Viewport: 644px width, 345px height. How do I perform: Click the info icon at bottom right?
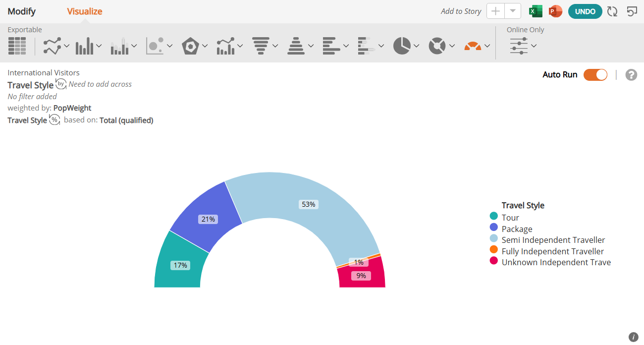(x=634, y=337)
